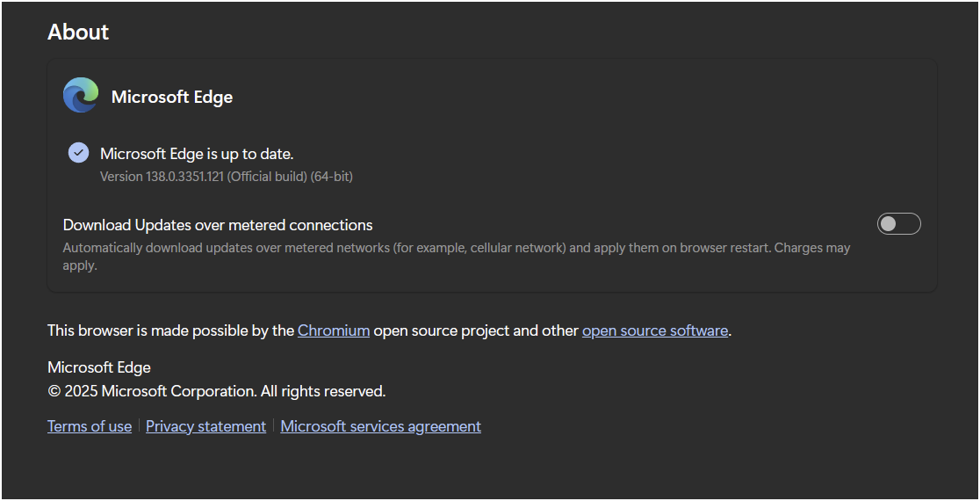980x501 pixels.
Task: Open the Privacy statement link
Action: (205, 426)
